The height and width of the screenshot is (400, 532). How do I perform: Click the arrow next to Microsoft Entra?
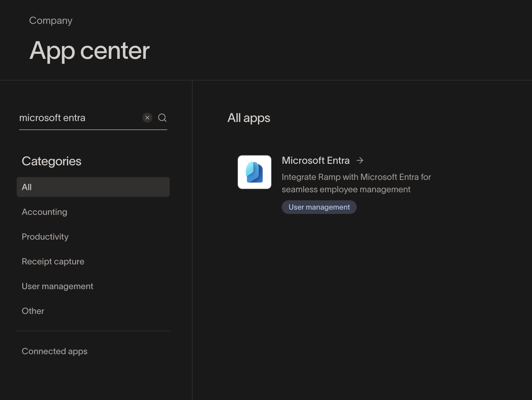click(360, 160)
